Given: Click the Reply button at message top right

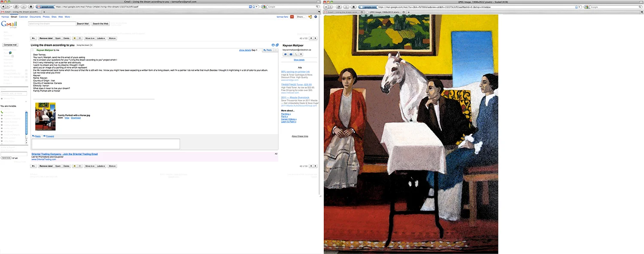Looking at the screenshot, I should [267, 50].
